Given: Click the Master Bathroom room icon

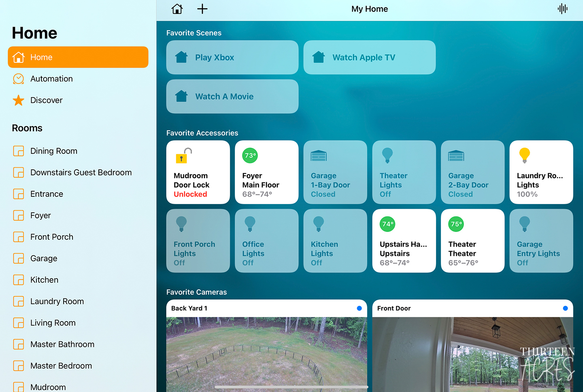Looking at the screenshot, I should 19,344.
